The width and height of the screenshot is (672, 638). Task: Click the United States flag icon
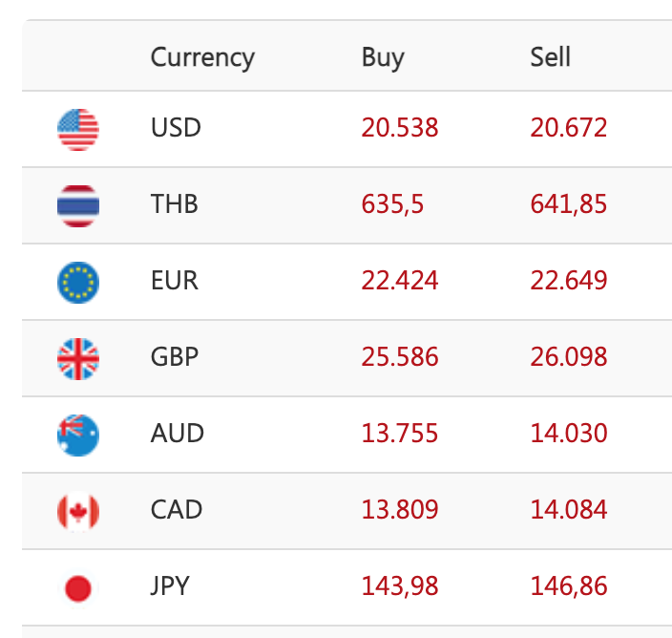point(77,129)
